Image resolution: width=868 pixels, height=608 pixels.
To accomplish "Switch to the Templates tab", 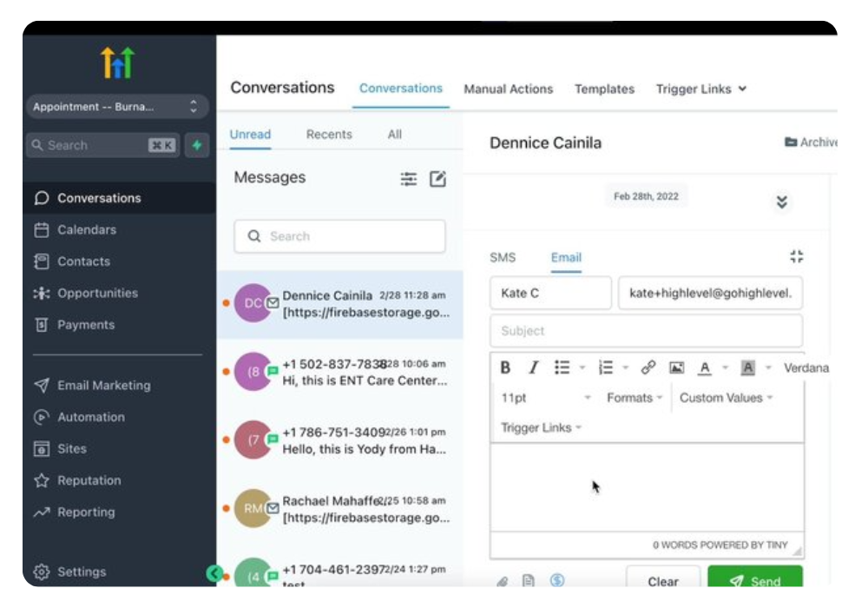I will 604,89.
